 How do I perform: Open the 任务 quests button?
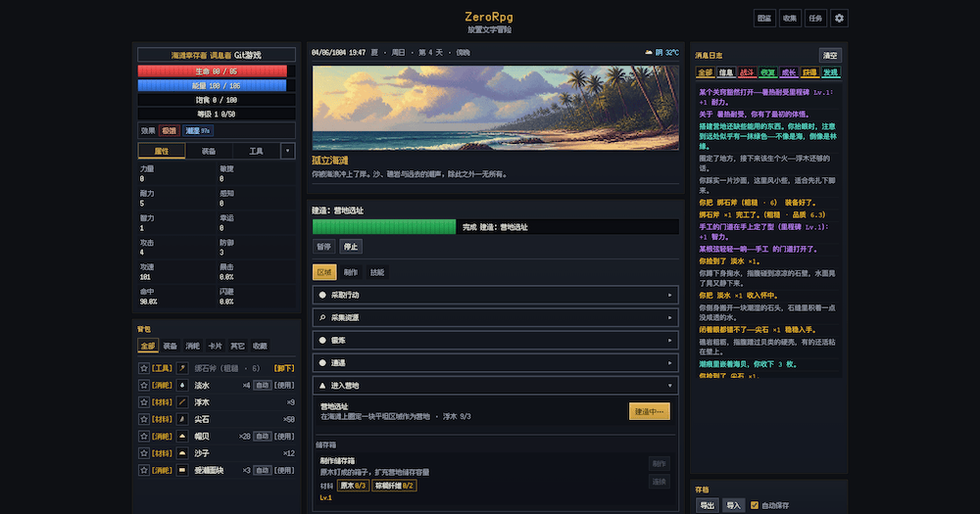tap(815, 18)
